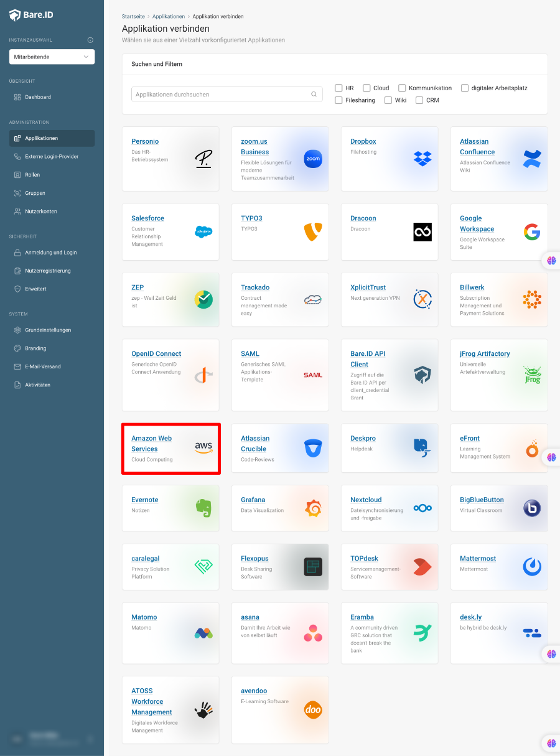This screenshot has height=756, width=560.
Task: Enable the Cloud filter checkbox
Action: [x=366, y=88]
